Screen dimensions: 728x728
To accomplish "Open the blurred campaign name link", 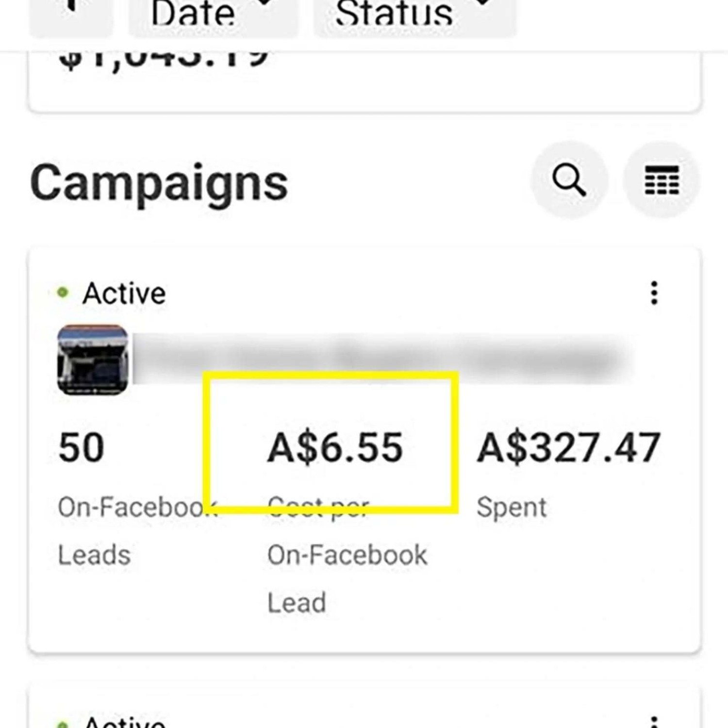I will pos(379,360).
